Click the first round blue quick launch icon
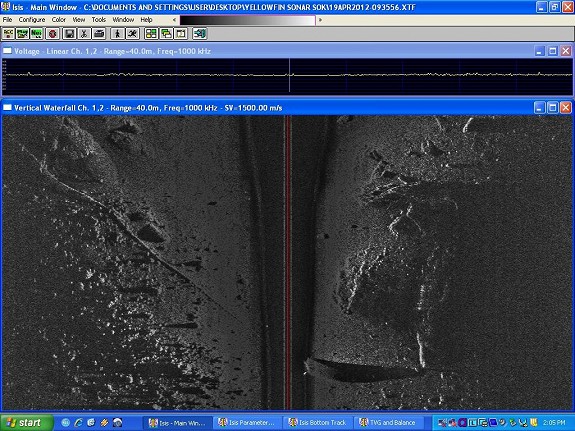Viewport: 575px width, 431px height. pos(66,423)
